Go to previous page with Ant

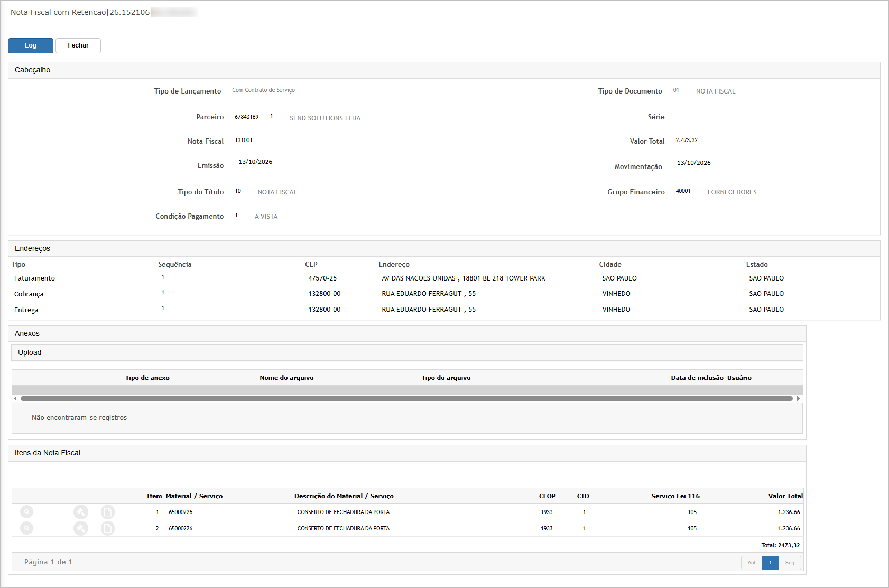click(752, 563)
